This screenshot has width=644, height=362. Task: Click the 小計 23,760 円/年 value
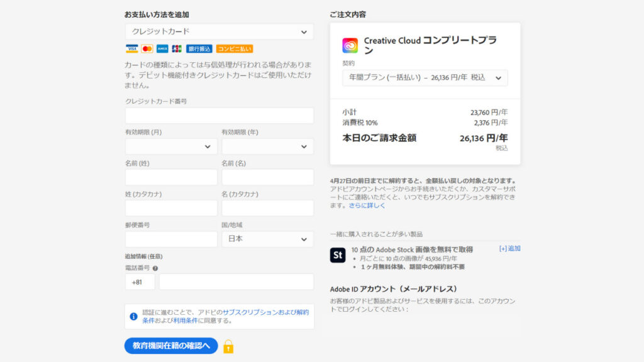point(489,112)
